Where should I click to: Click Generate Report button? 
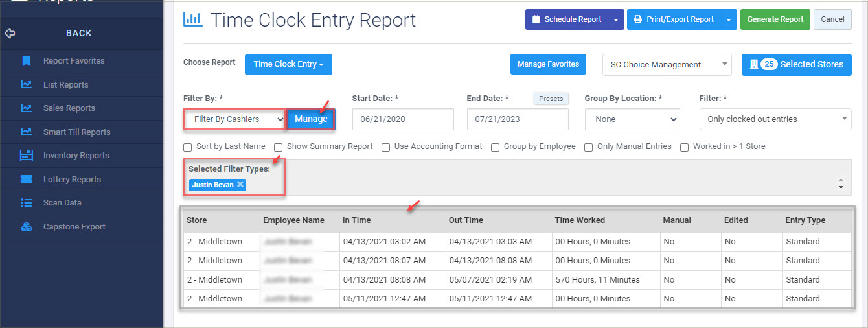(x=775, y=19)
